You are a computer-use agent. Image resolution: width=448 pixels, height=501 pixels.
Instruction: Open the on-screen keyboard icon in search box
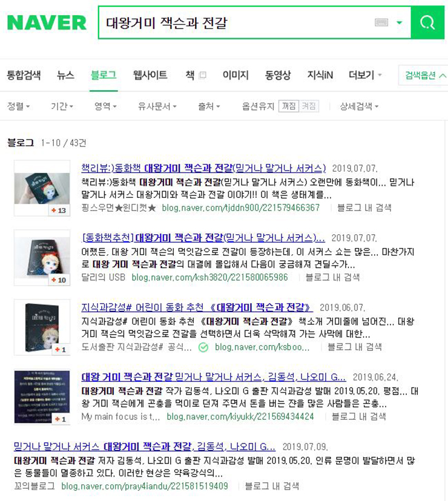(x=381, y=22)
